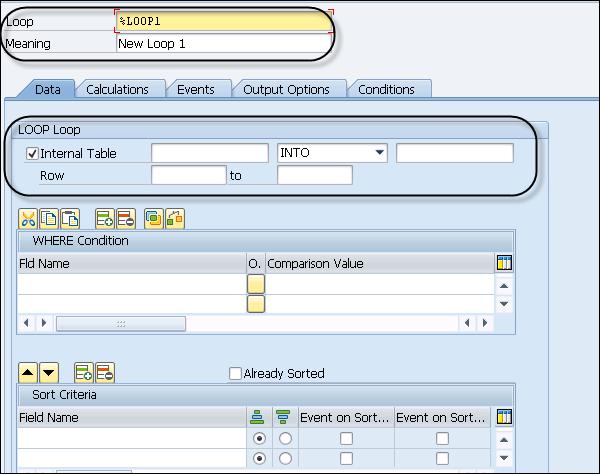This screenshot has height=474, width=600.
Task: Click the operator button in first WHERE row
Action: [x=256, y=284]
